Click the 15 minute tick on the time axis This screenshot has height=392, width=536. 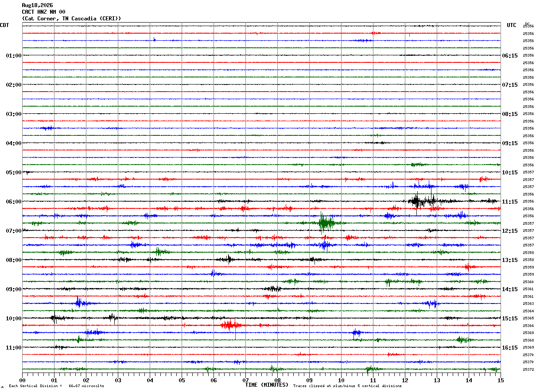[x=501, y=380]
